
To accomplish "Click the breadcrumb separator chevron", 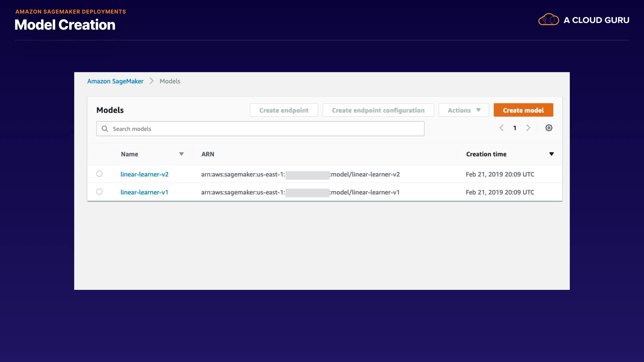I will coord(152,81).
